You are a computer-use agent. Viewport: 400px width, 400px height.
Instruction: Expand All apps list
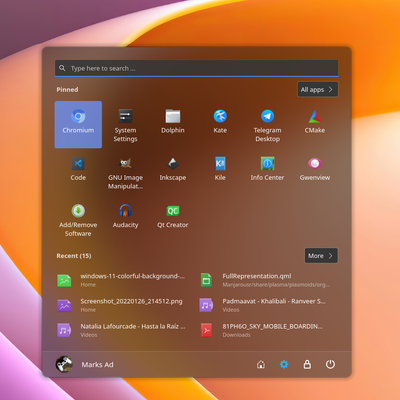click(x=318, y=89)
